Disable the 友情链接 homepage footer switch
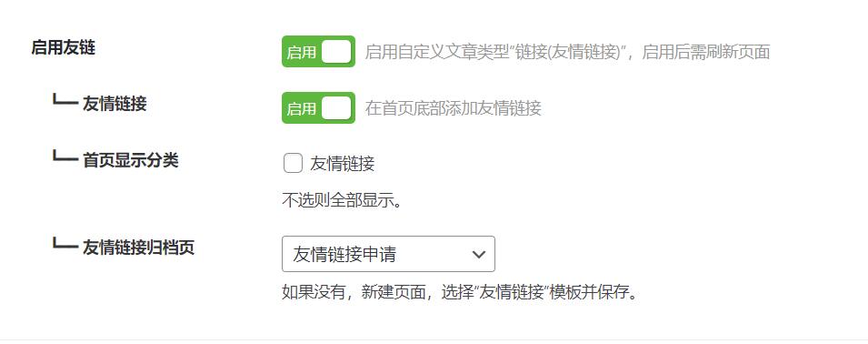The width and height of the screenshot is (868, 344). click(318, 107)
